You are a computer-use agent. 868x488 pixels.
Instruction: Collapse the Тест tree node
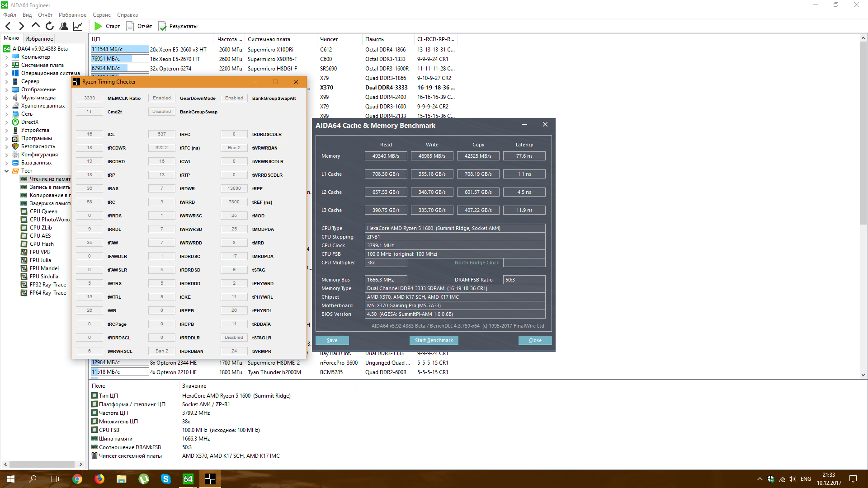[x=6, y=171]
